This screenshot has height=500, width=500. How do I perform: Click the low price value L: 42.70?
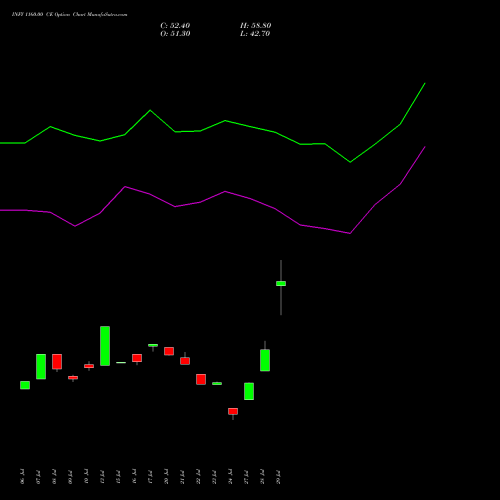point(255,34)
